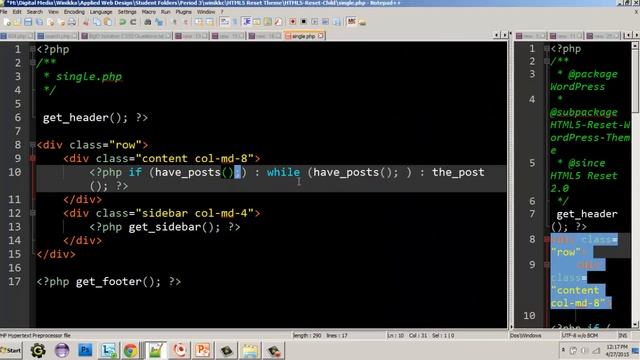The width and height of the screenshot is (640, 360).
Task: Open Find with the binoculars icon
Action: point(147,22)
